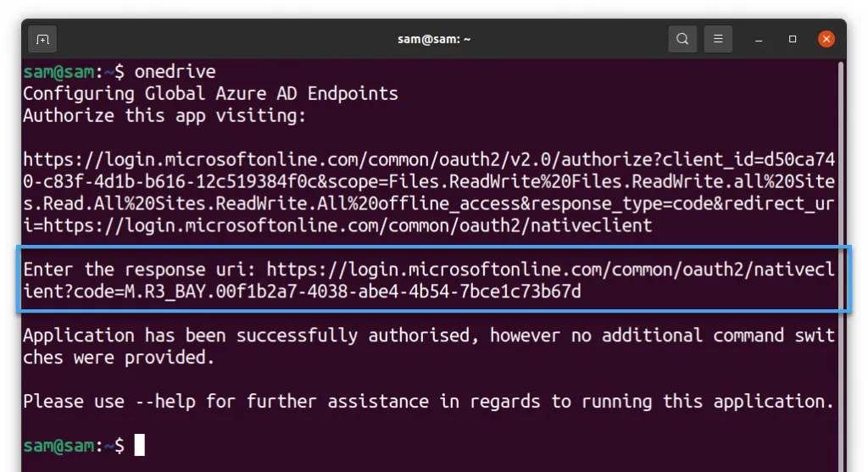Close the terminal window
868x472 pixels.
point(826,39)
